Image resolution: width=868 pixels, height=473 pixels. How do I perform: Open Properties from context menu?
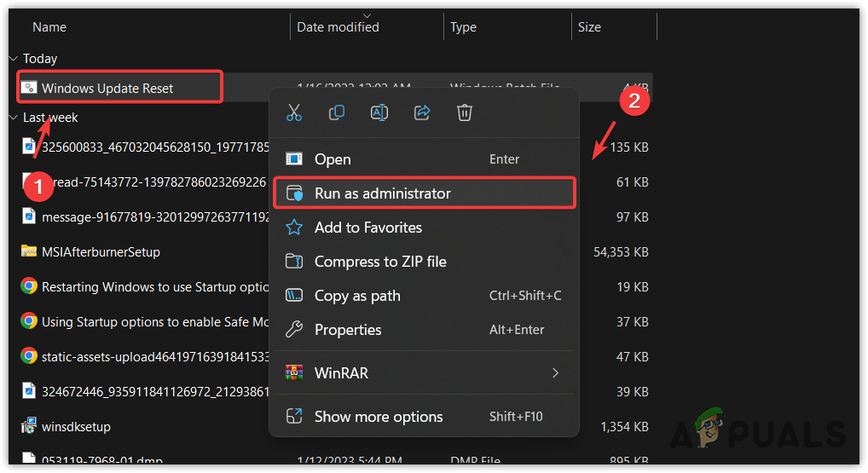coord(348,330)
